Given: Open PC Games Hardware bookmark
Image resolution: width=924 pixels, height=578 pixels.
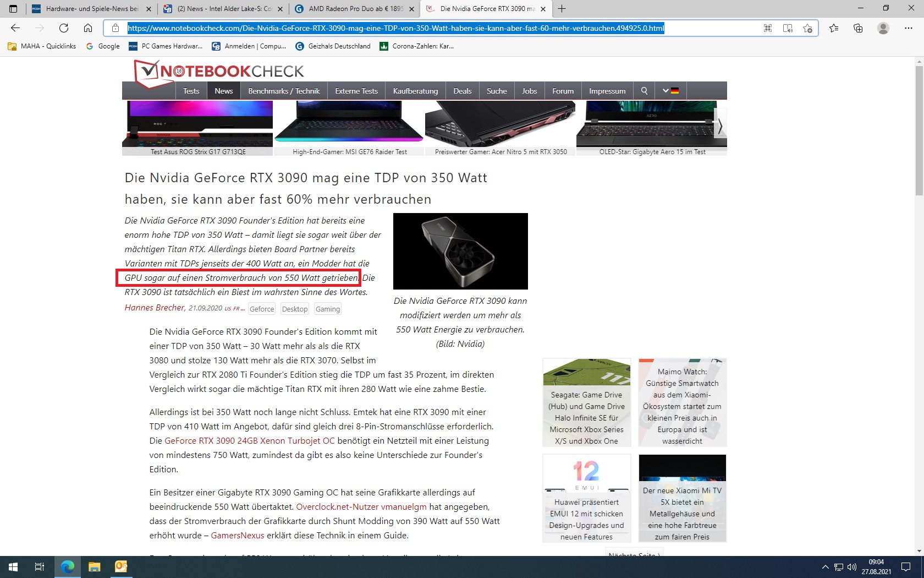Looking at the screenshot, I should coord(166,46).
